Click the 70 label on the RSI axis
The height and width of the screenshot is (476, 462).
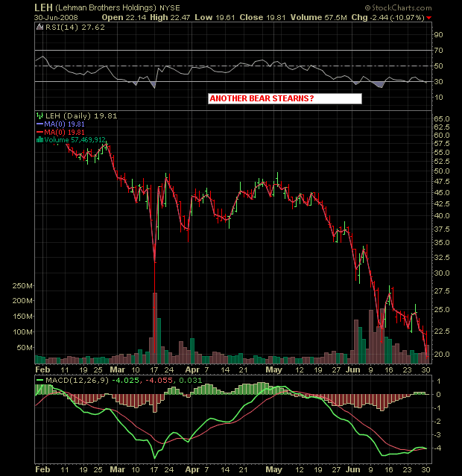[x=438, y=50]
